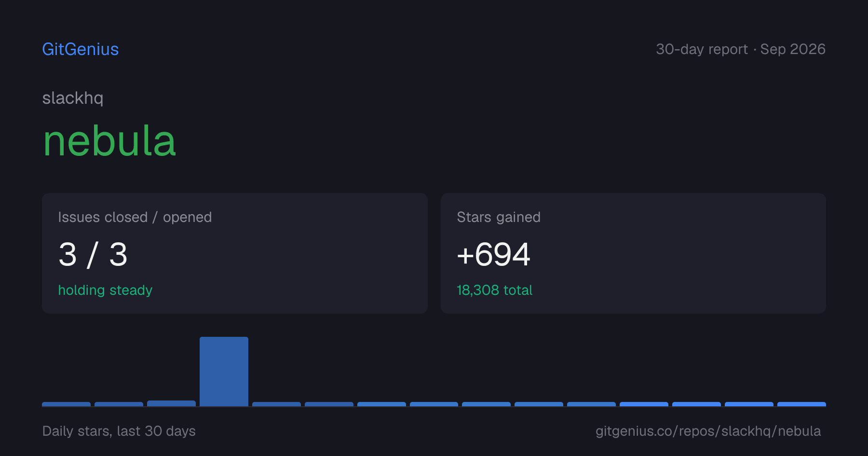The image size is (868, 456).
Task: Open the nebula repository title
Action: [109, 141]
